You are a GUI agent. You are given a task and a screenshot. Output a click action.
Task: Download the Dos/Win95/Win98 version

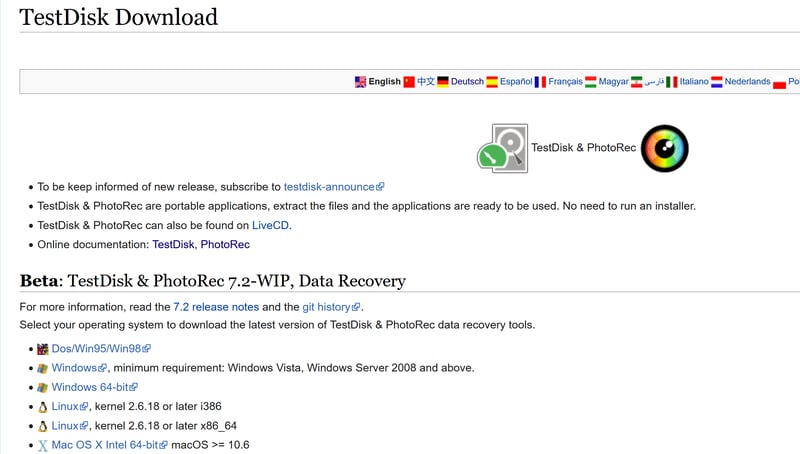tap(101, 348)
